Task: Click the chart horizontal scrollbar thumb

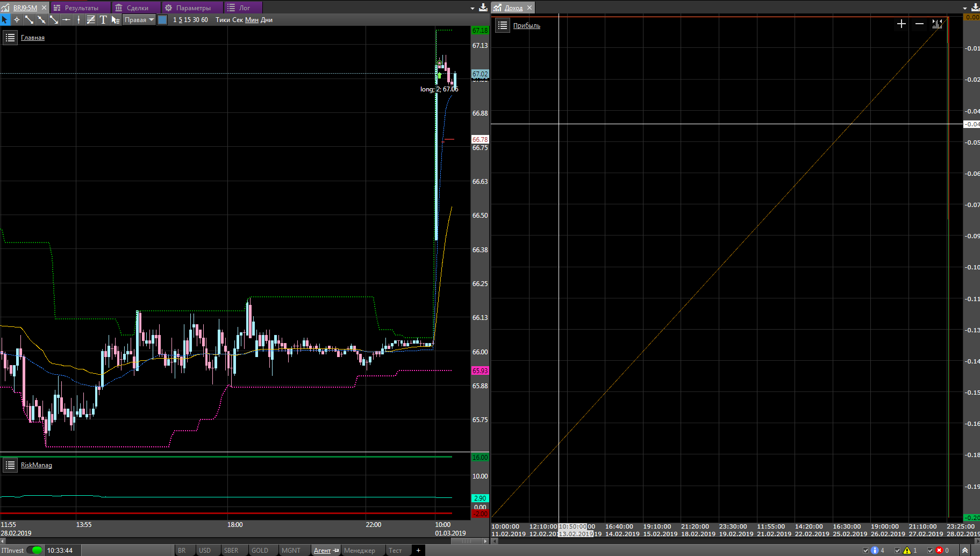Action: [466, 541]
